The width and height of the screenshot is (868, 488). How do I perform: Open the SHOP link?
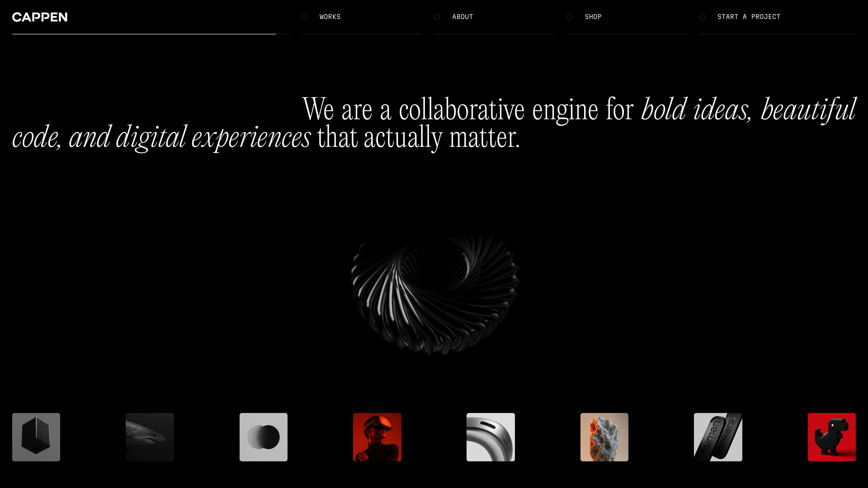pyautogui.click(x=593, y=17)
